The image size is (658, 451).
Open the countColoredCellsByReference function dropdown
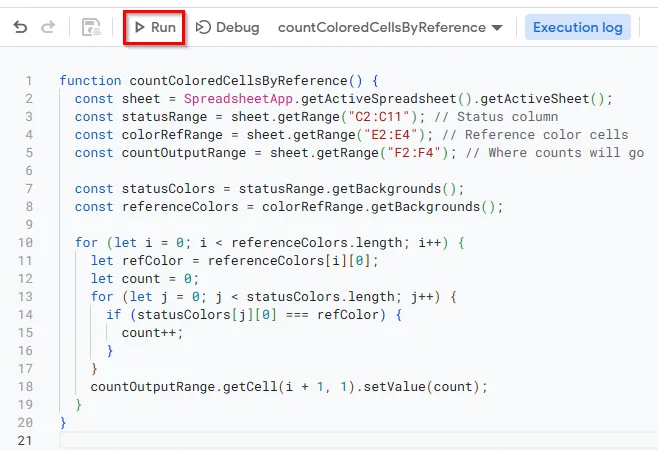[x=390, y=27]
